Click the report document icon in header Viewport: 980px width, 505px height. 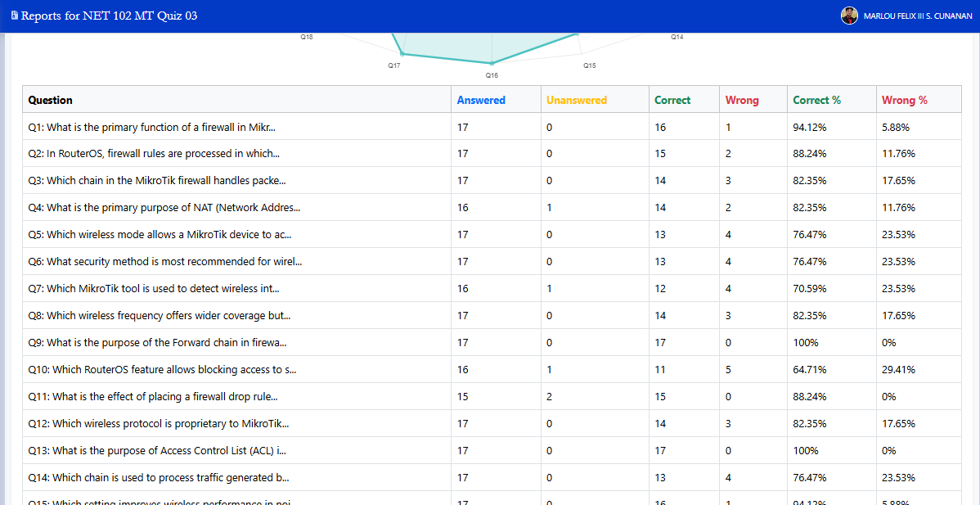click(x=14, y=16)
